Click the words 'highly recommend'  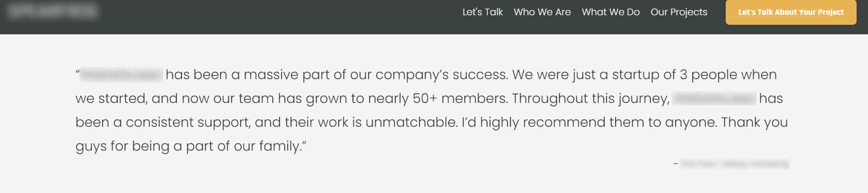[542, 122]
